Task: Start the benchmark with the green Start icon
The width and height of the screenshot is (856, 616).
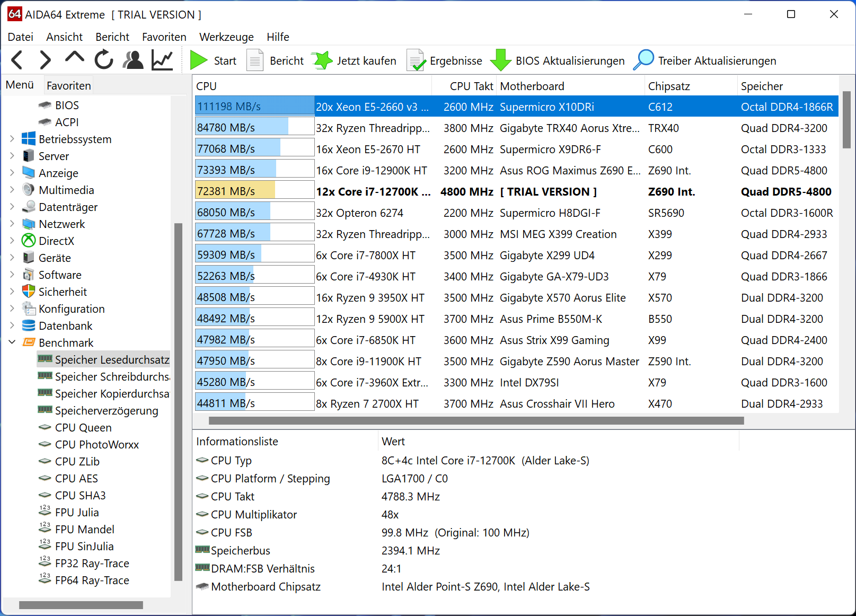Action: [x=198, y=60]
